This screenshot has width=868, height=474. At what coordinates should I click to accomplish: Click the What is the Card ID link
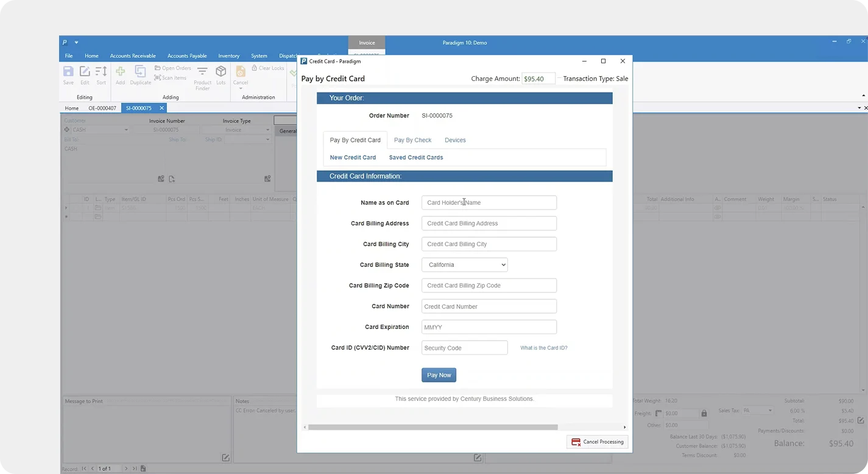coord(544,348)
